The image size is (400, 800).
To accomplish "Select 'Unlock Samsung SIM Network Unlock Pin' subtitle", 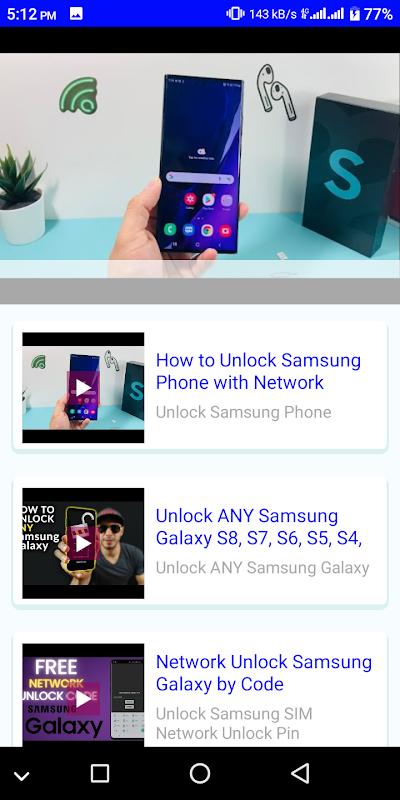I will point(234,723).
